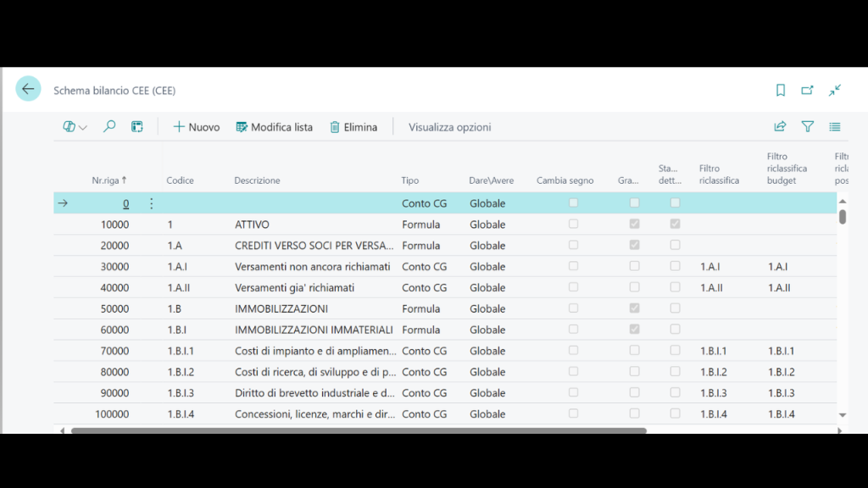
Task: Collapse the page with the shrink arrows icon
Action: tap(835, 90)
